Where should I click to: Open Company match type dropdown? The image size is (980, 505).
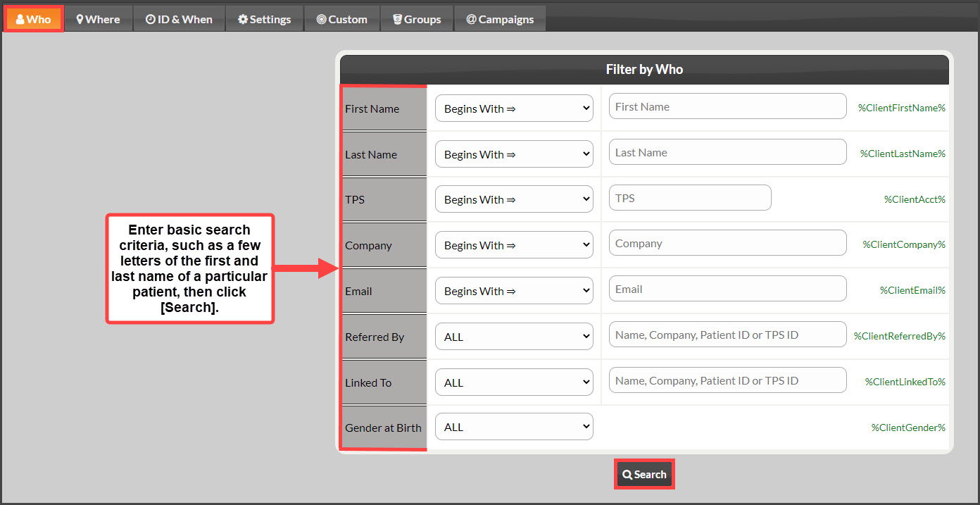pyautogui.click(x=514, y=245)
